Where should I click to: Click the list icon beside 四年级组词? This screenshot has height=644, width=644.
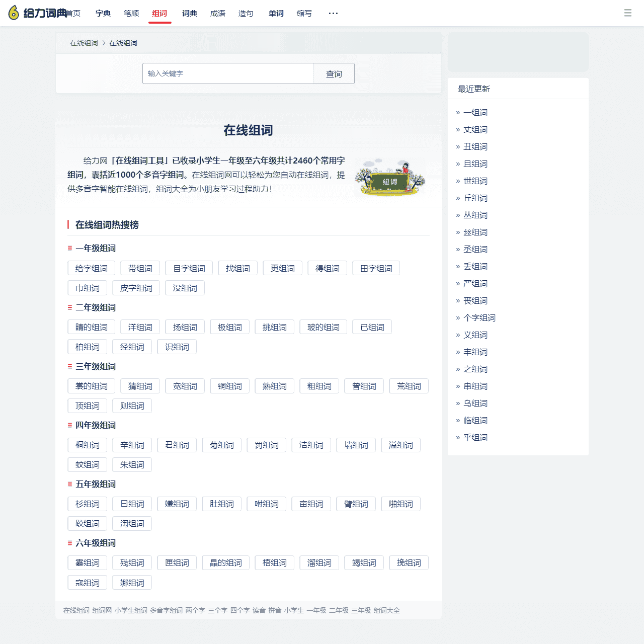point(69,425)
